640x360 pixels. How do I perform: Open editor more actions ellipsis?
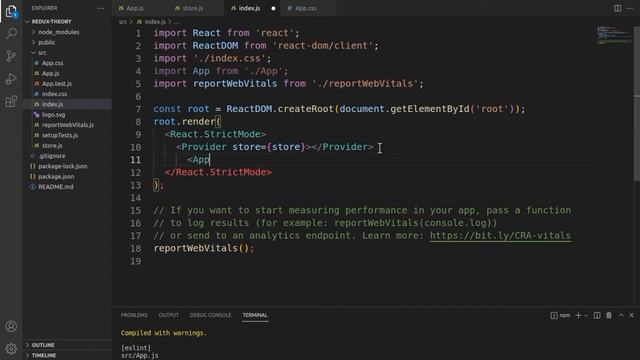(630, 8)
